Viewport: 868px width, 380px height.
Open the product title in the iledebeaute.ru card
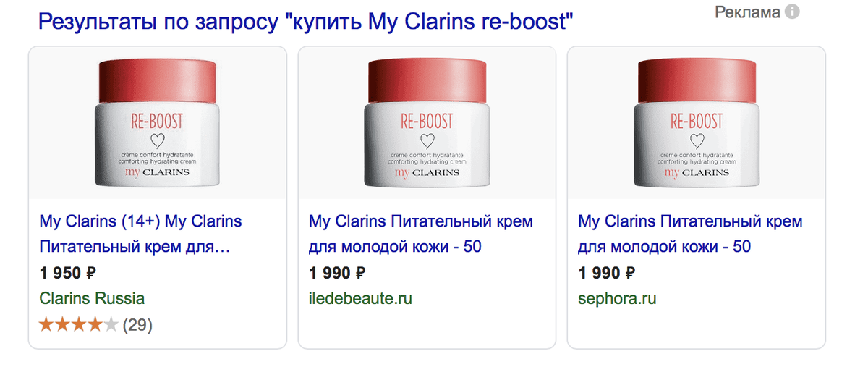(421, 234)
